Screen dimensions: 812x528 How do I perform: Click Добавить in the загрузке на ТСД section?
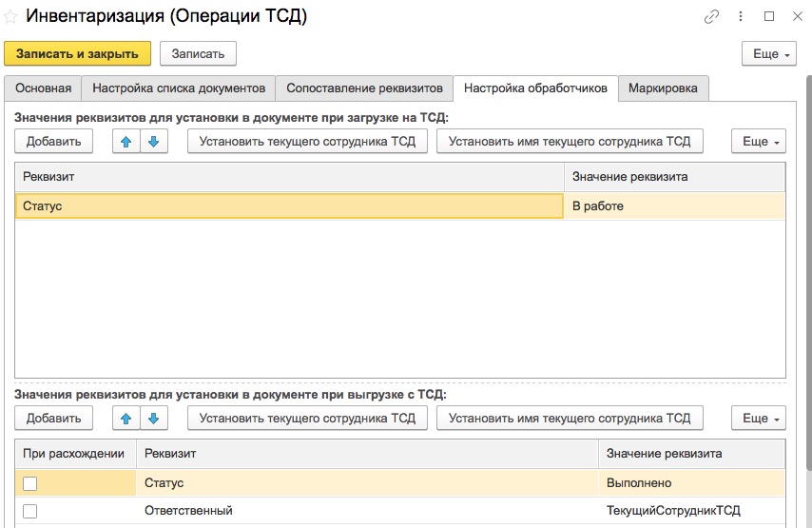click(53, 142)
